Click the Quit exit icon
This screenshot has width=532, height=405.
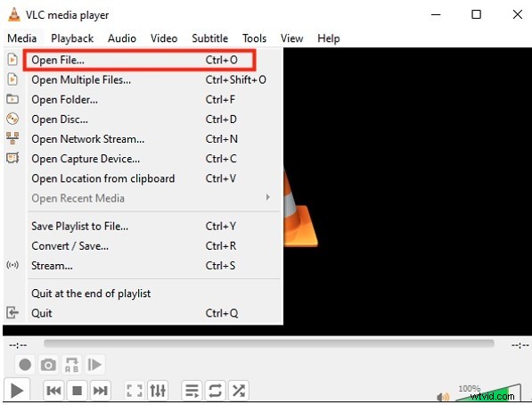12,312
